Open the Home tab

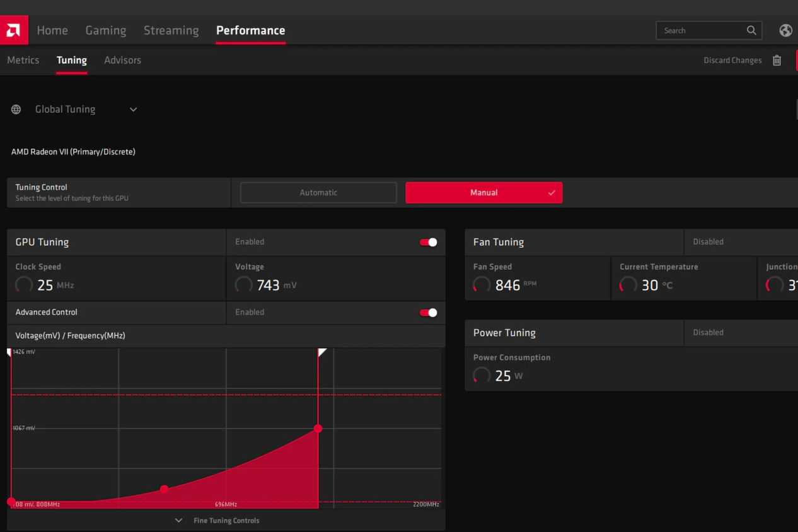point(52,30)
